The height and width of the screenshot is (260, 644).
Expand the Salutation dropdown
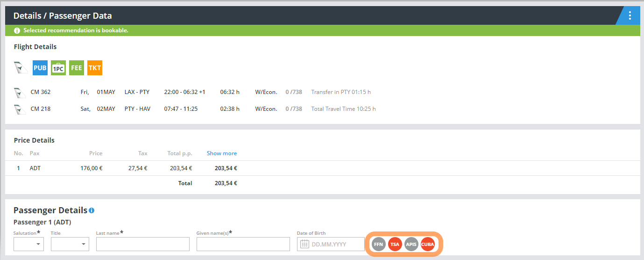(28, 244)
